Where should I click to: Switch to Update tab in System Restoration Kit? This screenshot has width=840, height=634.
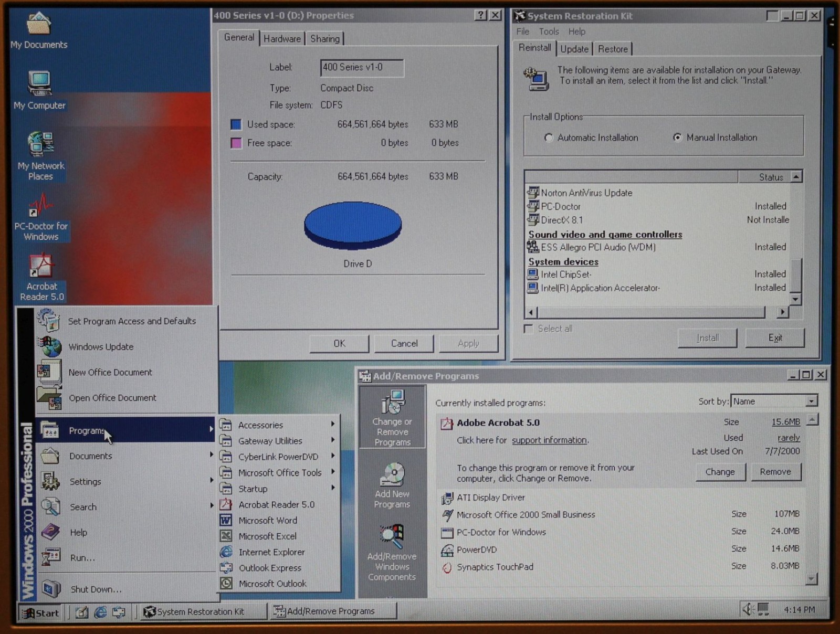574,49
